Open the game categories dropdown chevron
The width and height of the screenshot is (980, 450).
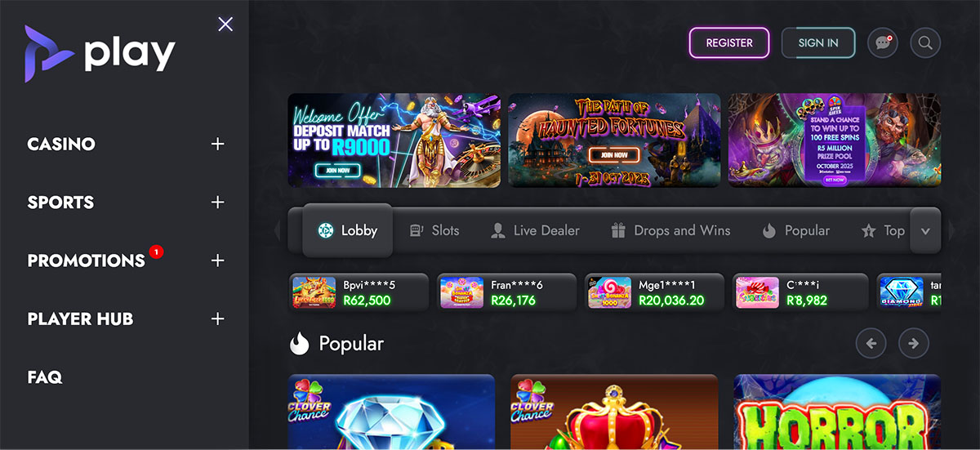(x=925, y=231)
